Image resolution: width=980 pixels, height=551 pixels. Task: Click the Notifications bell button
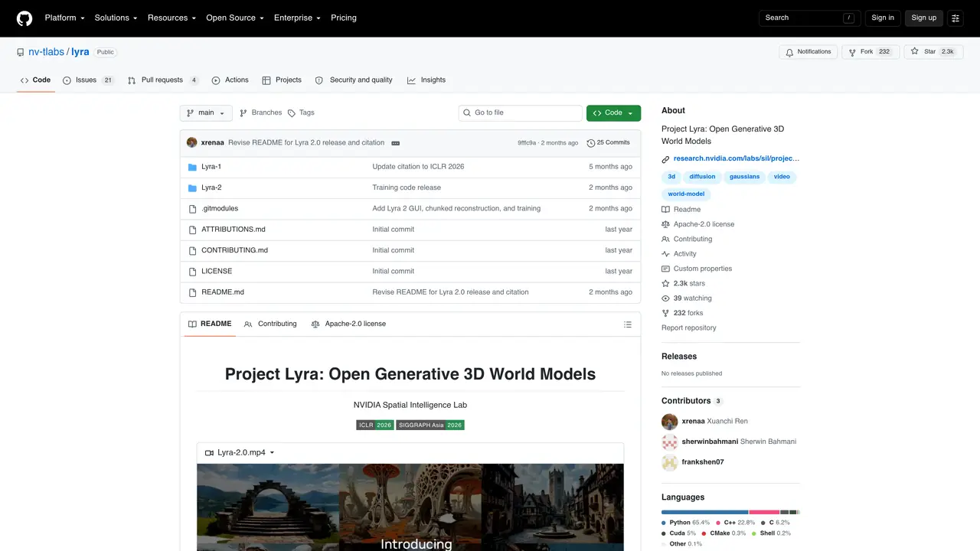coord(808,52)
